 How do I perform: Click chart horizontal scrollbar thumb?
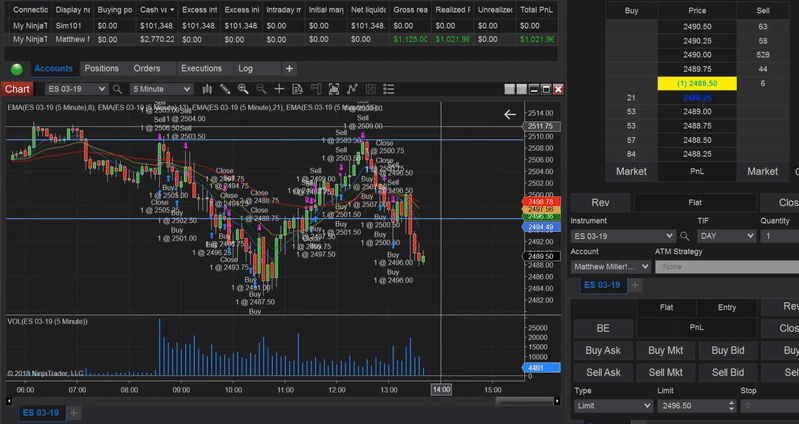click(524, 402)
